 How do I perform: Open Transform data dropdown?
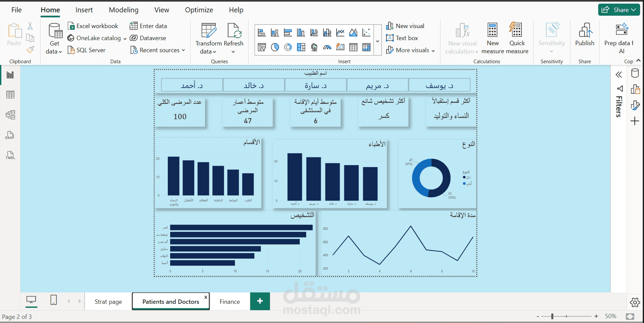208,39
